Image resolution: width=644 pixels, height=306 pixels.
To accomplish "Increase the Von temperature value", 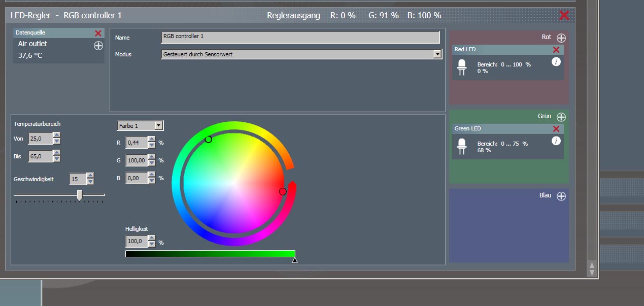I will click(x=56, y=135).
